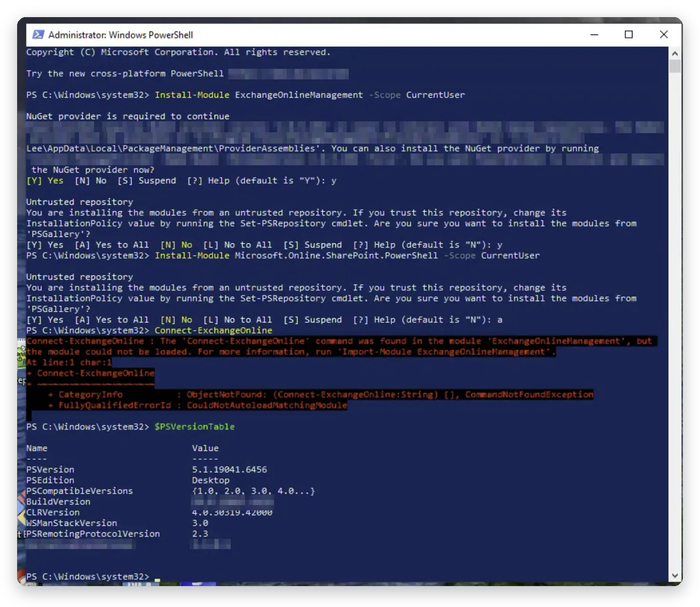700x607 pixels.
Task: Click 'NuGet provider is required to continue' line
Action: pyautogui.click(x=127, y=116)
